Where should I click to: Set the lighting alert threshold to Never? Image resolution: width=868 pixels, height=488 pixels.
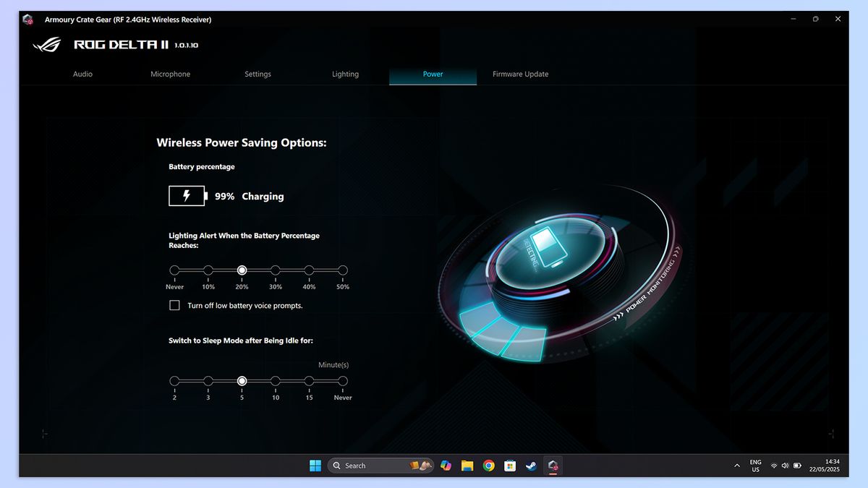click(x=174, y=270)
